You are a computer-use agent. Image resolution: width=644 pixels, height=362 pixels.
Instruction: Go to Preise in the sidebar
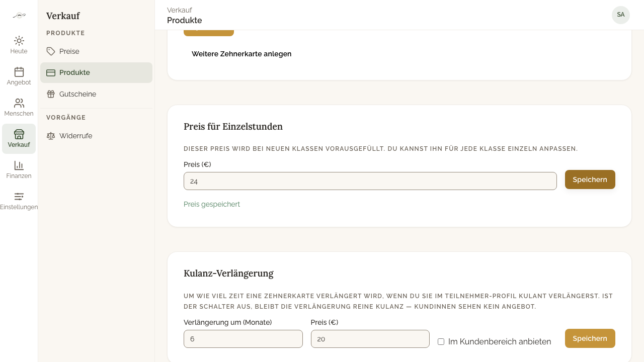pyautogui.click(x=96, y=51)
